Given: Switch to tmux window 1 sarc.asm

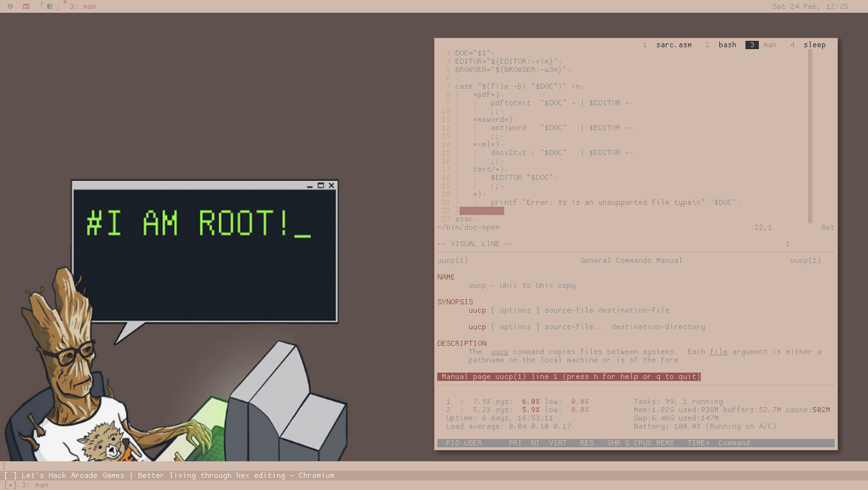Looking at the screenshot, I should click(x=668, y=45).
